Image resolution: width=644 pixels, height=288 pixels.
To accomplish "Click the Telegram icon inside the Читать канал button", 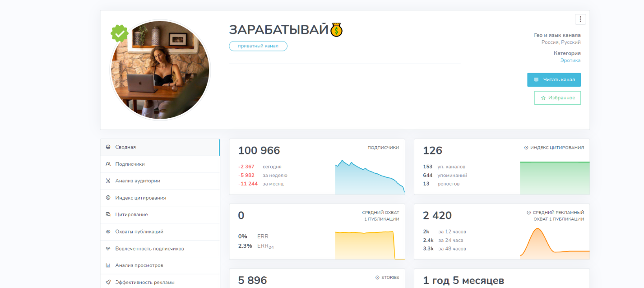I will tap(537, 79).
